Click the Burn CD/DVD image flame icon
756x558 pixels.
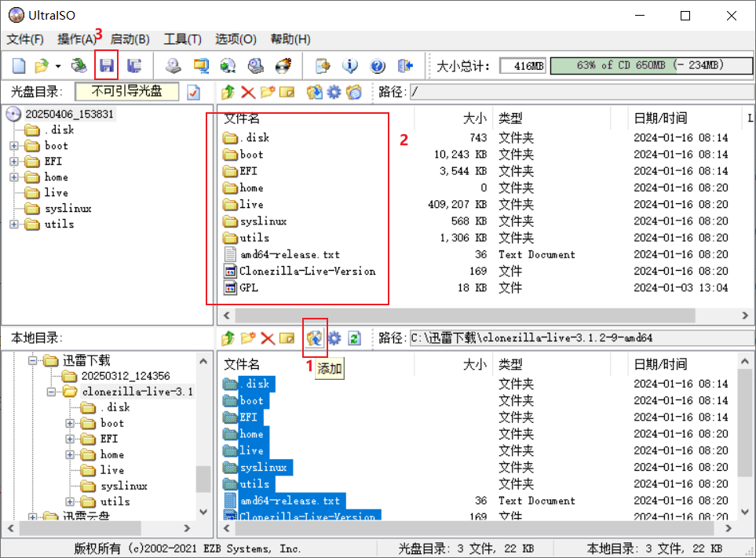[x=283, y=66]
